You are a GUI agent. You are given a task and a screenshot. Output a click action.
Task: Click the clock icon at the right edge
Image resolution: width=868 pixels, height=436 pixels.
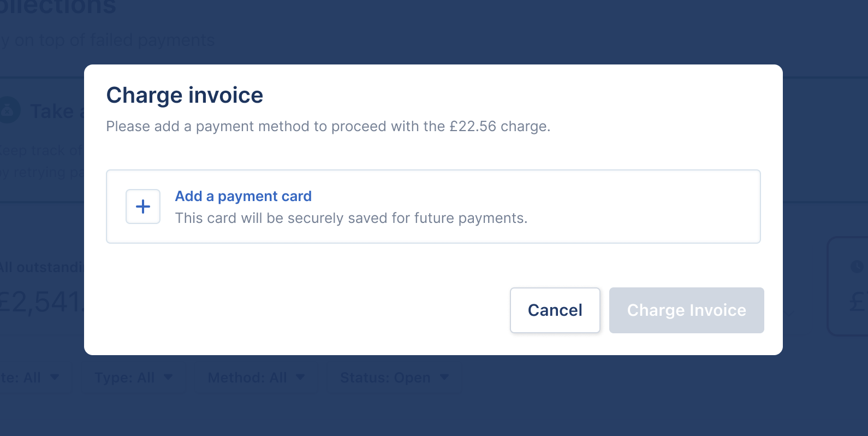pyautogui.click(x=857, y=267)
